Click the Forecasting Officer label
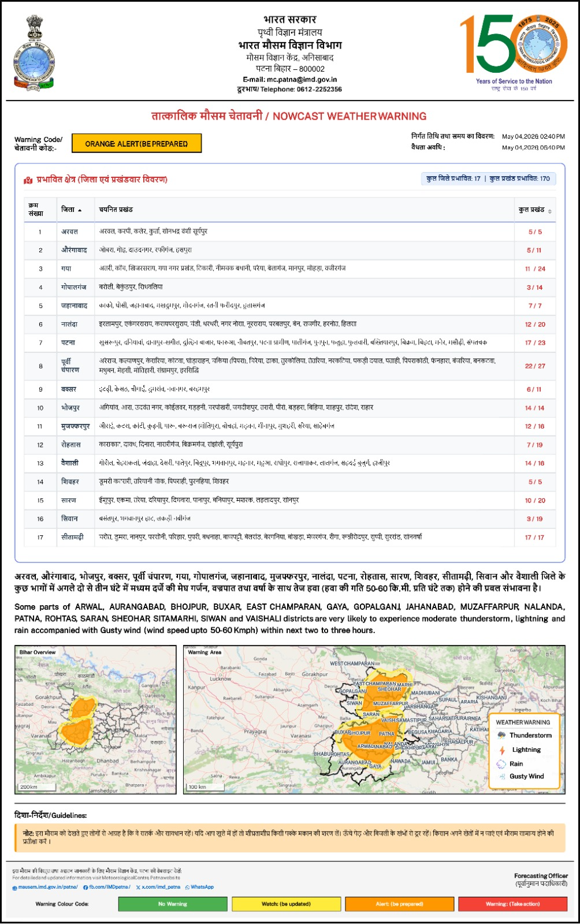This screenshot has height=924, width=580. 541,876
